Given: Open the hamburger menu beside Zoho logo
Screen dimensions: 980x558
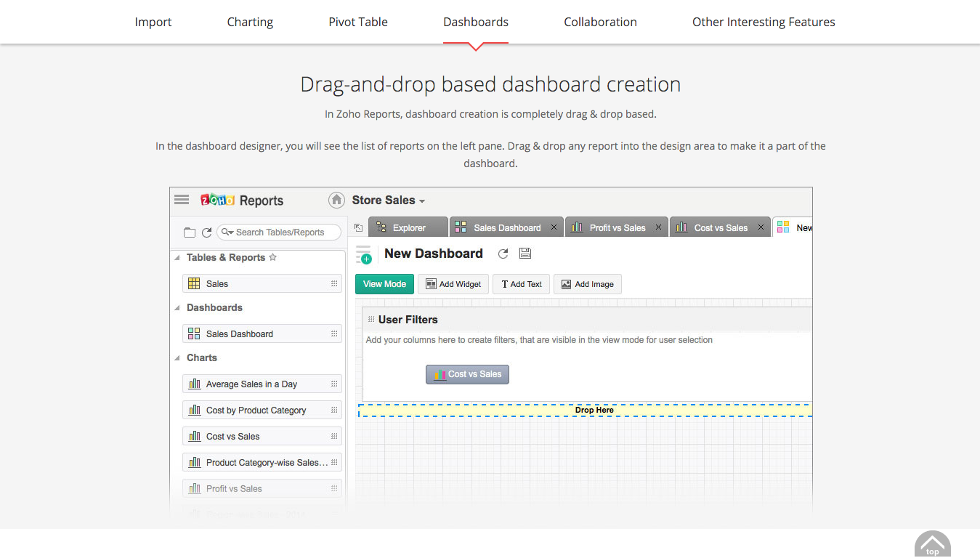Looking at the screenshot, I should click(x=182, y=200).
